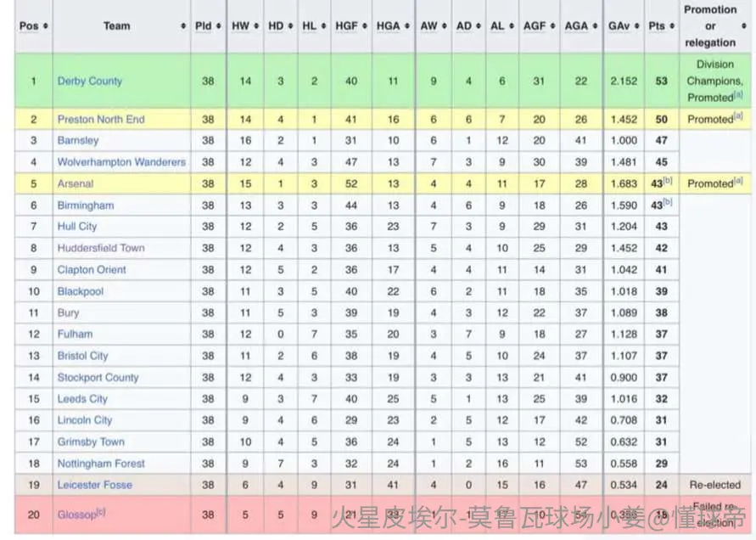This screenshot has height=540, width=756.
Task: Sort by AGA column sort arrows
Action: pyautogui.click(x=595, y=26)
